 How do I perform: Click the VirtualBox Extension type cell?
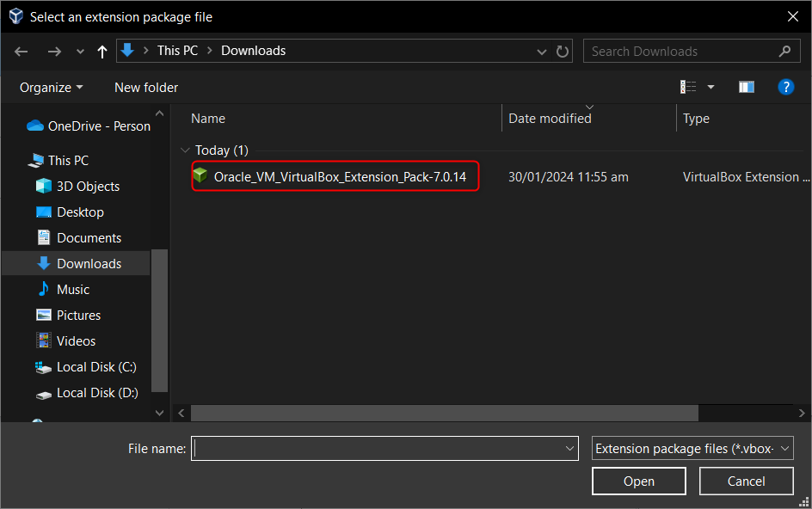point(746,177)
